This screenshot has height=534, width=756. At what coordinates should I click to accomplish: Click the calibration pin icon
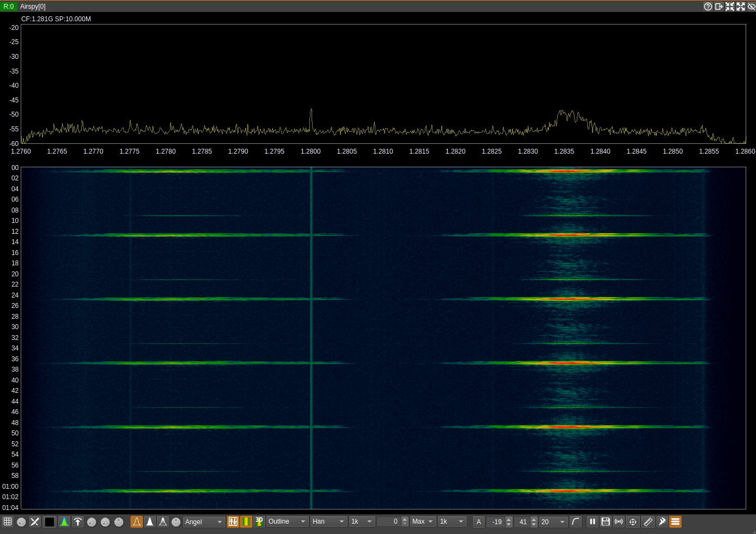[x=662, y=521]
